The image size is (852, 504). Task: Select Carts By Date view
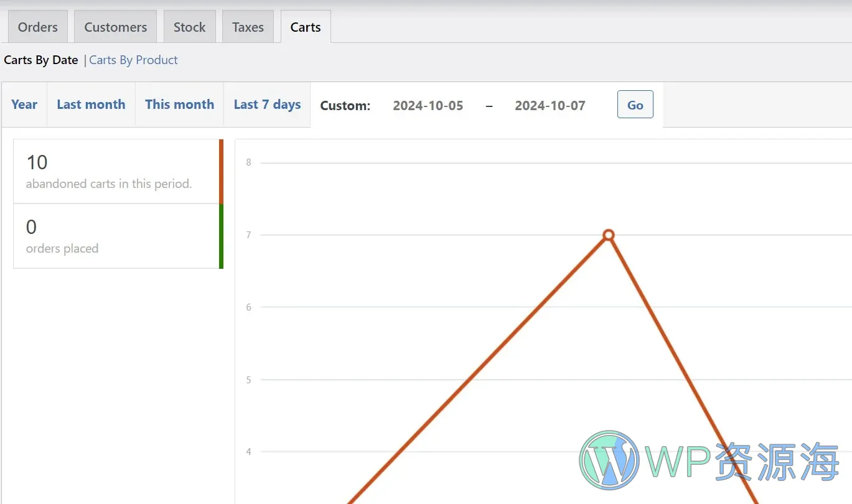click(41, 60)
